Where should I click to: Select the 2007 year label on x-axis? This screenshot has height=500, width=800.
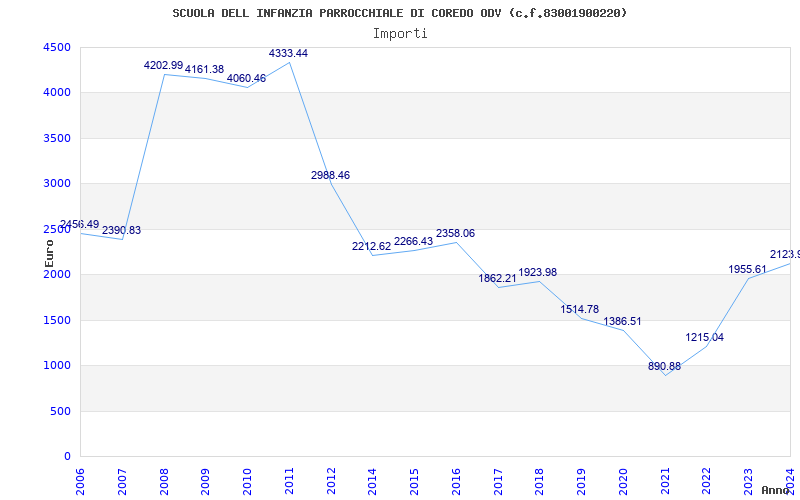(x=122, y=481)
